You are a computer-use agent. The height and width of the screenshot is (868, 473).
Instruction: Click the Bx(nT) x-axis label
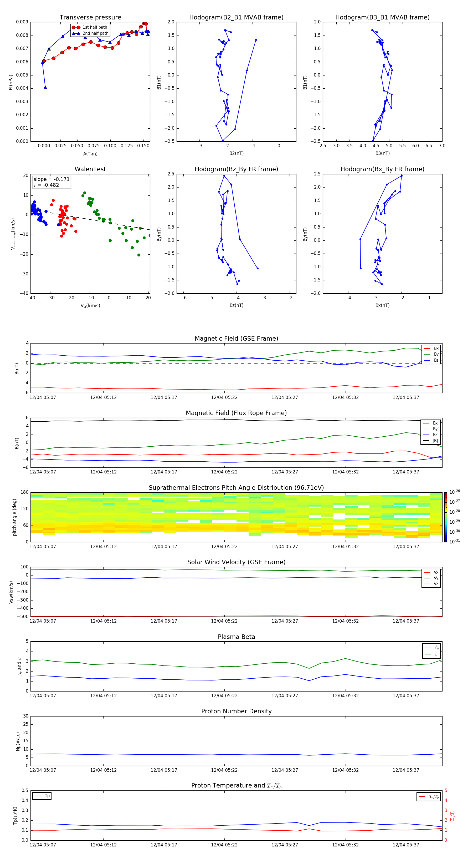tap(382, 305)
